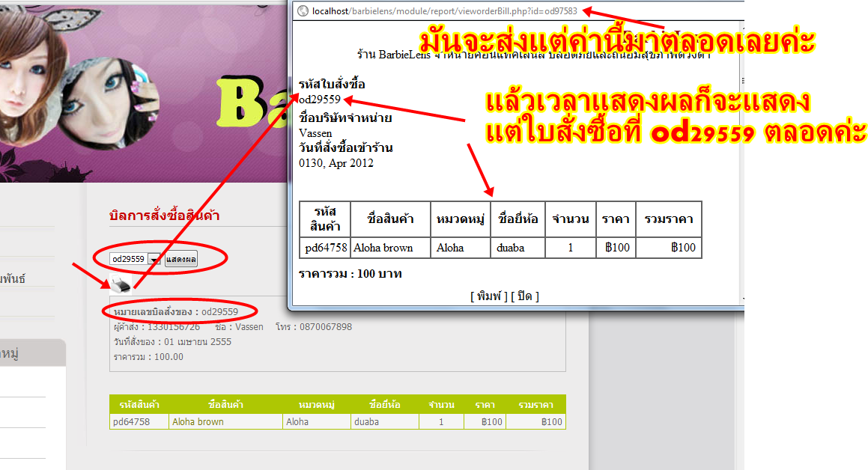This screenshot has width=868, height=470.
Task: Click phone number 0870067898
Action: 326,327
